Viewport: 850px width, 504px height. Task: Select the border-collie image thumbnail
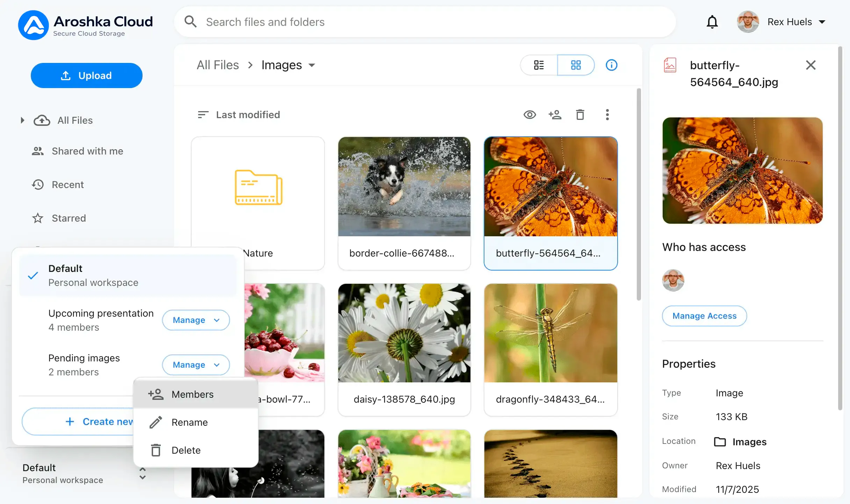[x=404, y=187]
